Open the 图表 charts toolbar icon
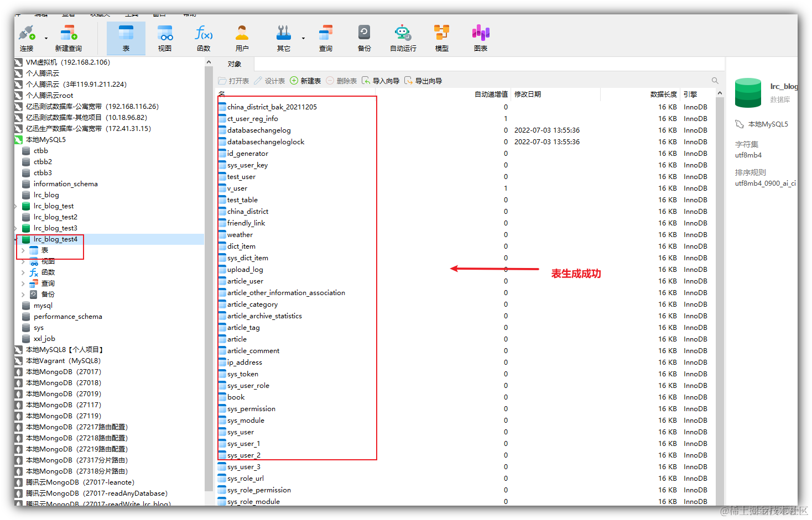Viewport: 812px width, 520px height. [x=481, y=38]
